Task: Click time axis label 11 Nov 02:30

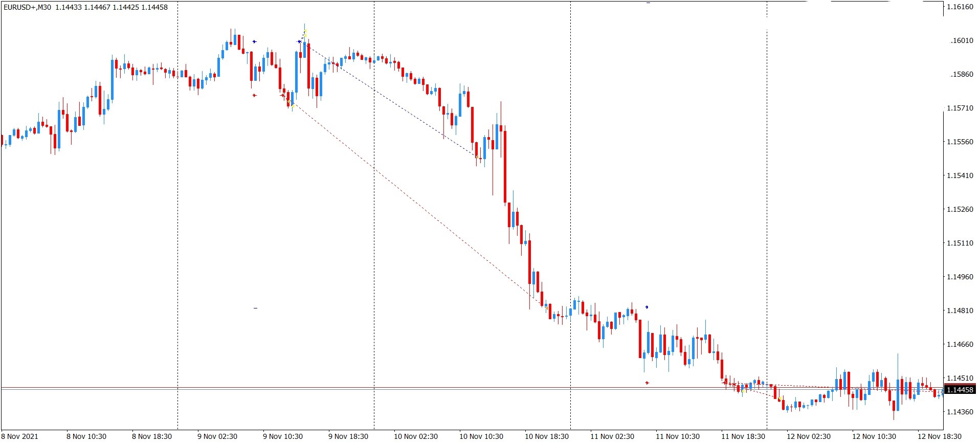Action: (x=612, y=436)
